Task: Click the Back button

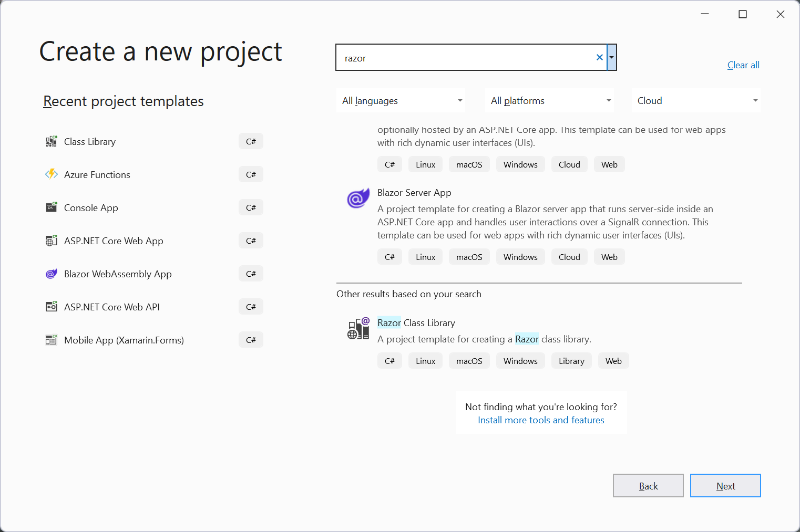Action: pos(648,485)
